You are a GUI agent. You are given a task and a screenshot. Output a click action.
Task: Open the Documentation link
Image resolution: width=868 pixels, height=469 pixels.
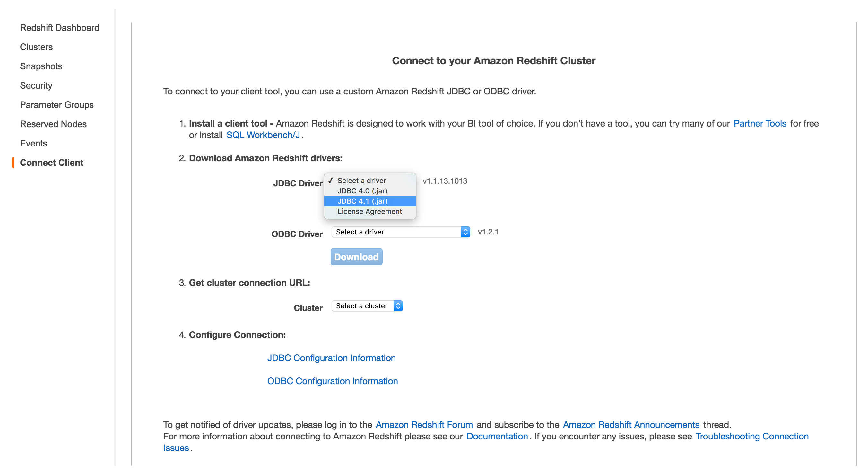point(497,436)
